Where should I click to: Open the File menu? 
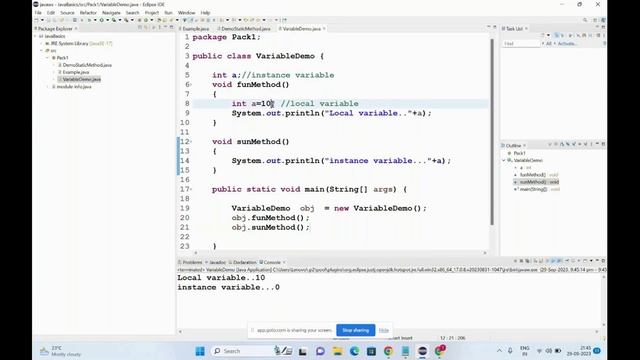click(x=38, y=13)
